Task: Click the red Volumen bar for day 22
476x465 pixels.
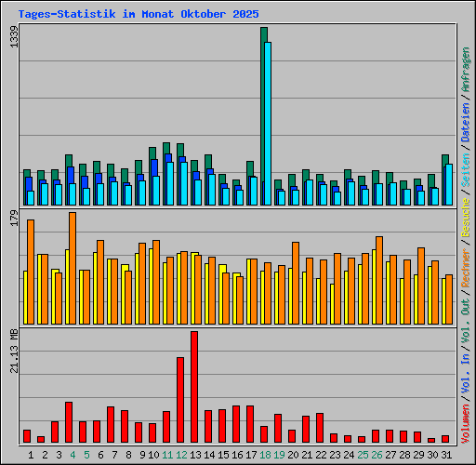Action: click(x=320, y=428)
